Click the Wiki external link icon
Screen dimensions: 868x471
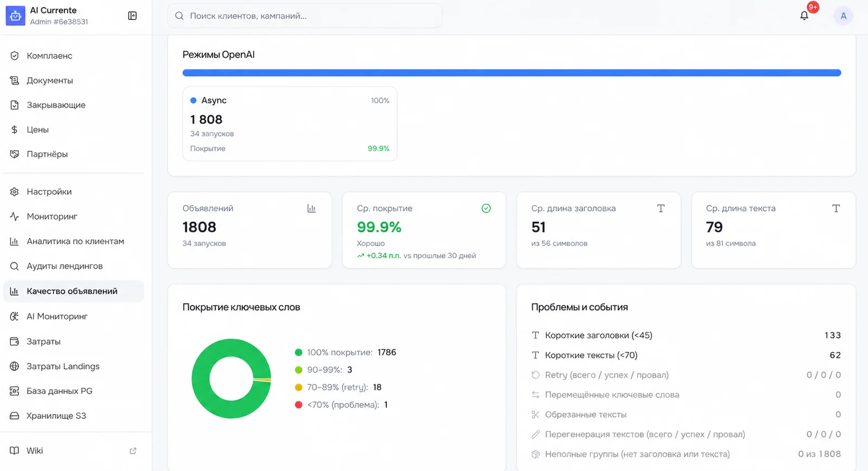(133, 451)
